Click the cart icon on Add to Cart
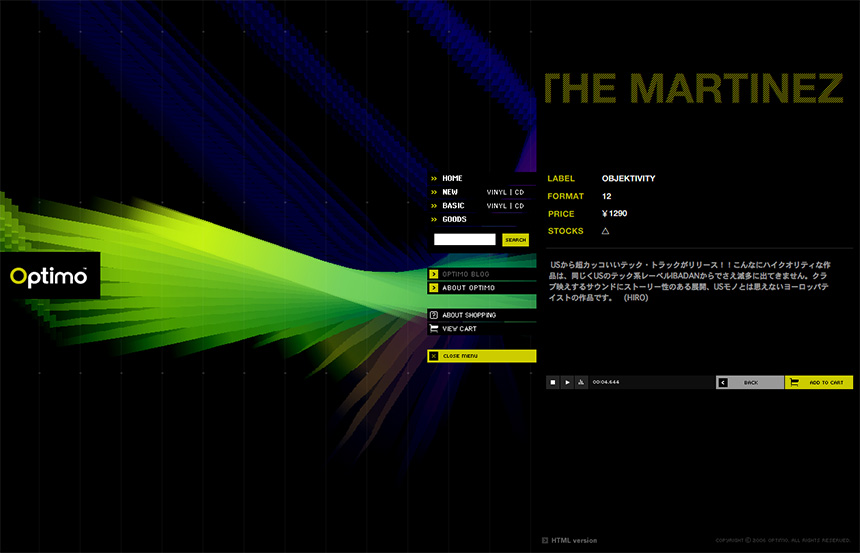 point(793,382)
